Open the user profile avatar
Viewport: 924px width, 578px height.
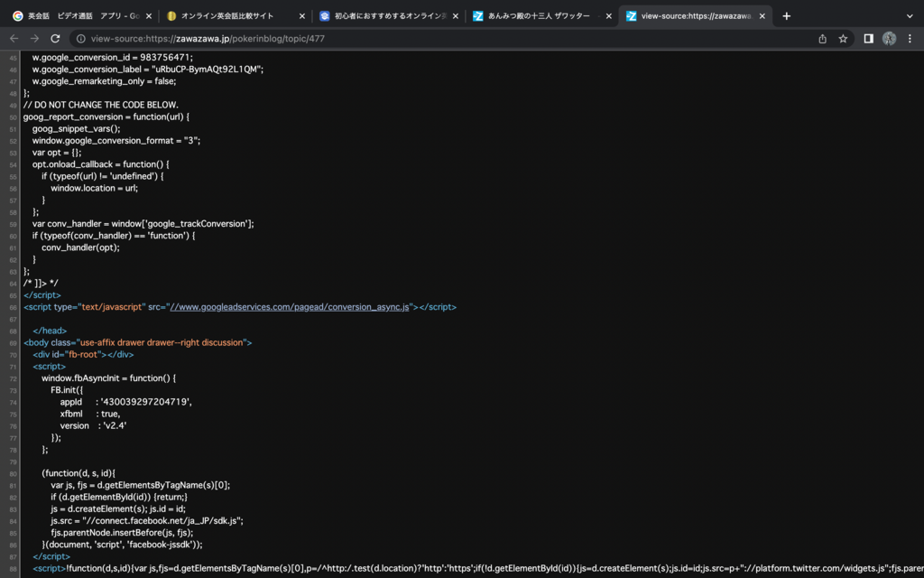889,39
